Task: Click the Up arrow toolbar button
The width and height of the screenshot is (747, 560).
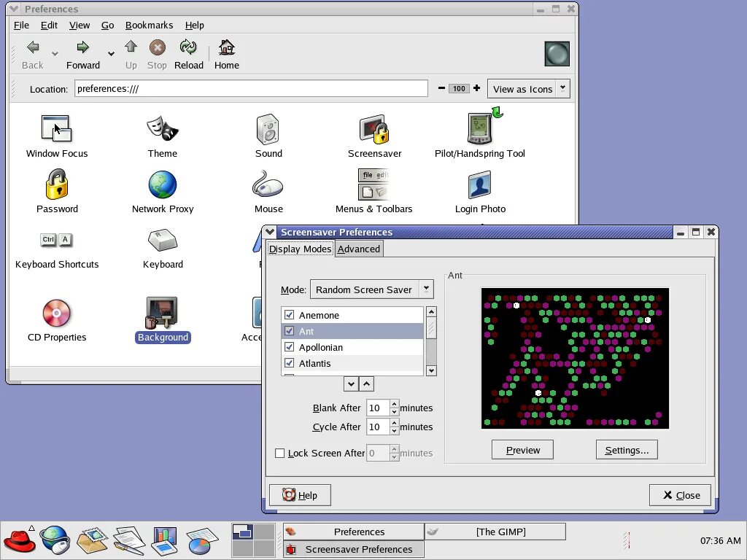Action: [x=131, y=55]
